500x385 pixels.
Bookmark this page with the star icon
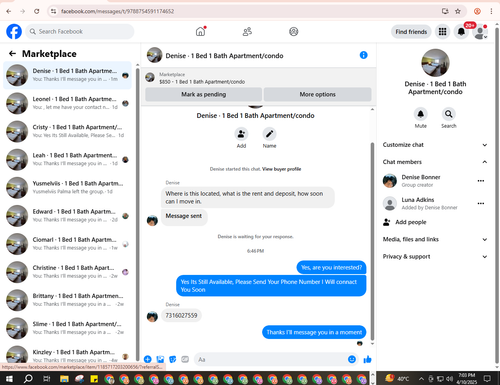point(458,11)
